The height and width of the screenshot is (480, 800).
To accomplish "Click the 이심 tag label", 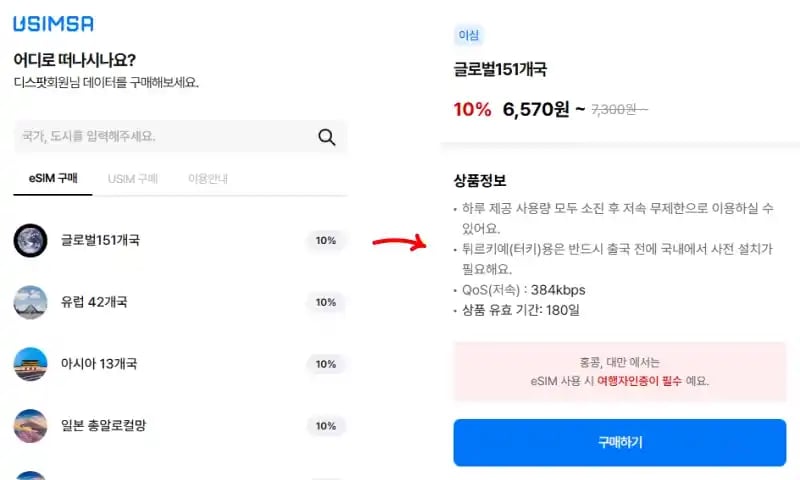I will 468,35.
